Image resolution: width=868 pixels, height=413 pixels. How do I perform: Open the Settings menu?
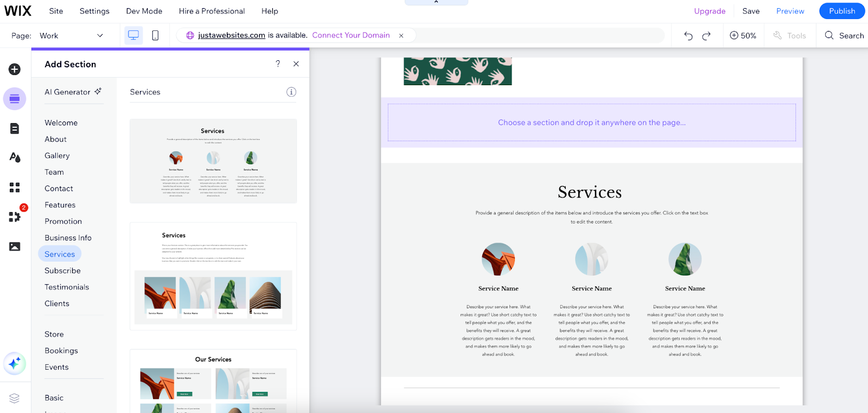(x=94, y=11)
